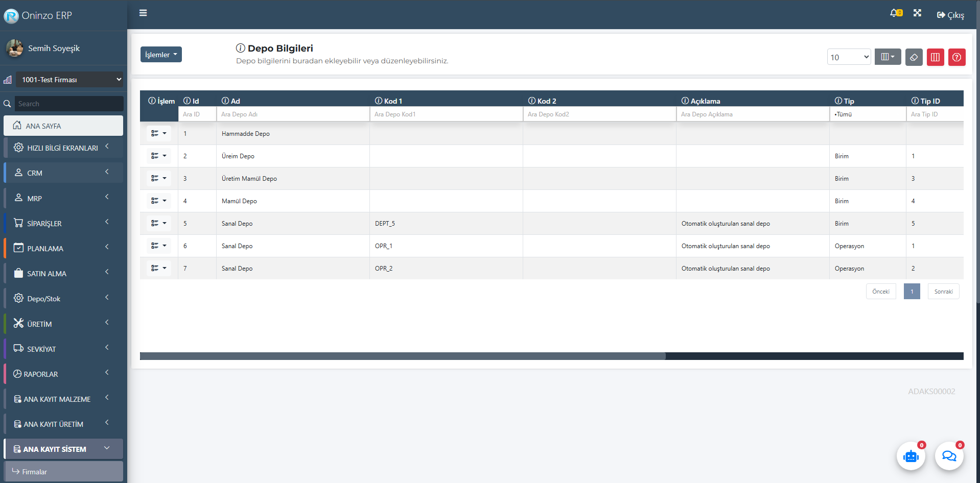
Task: Click the red columns icon button
Action: 935,57
